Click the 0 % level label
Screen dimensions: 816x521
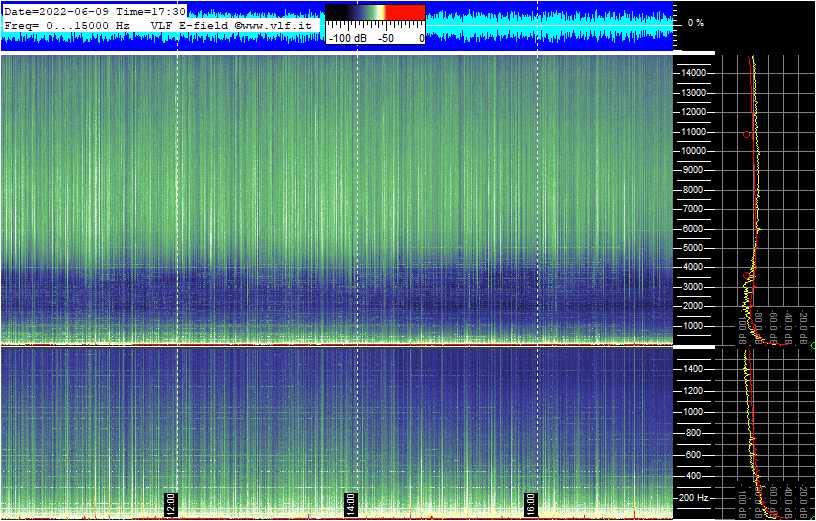pyautogui.click(x=695, y=22)
